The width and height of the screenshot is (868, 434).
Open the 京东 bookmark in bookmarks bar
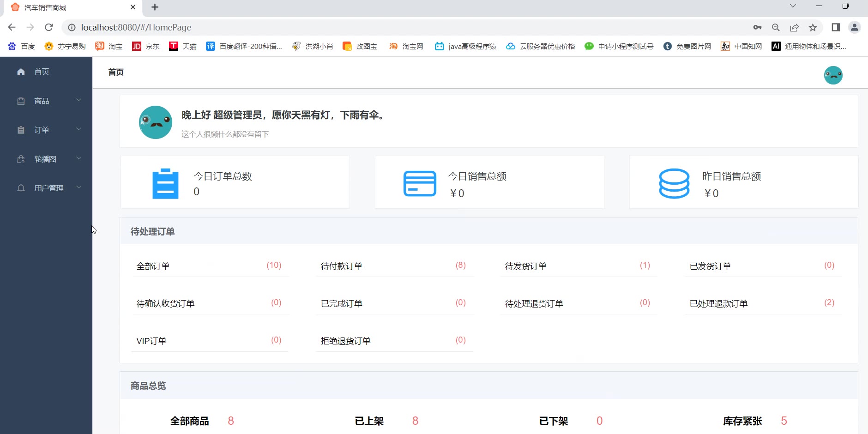point(146,46)
